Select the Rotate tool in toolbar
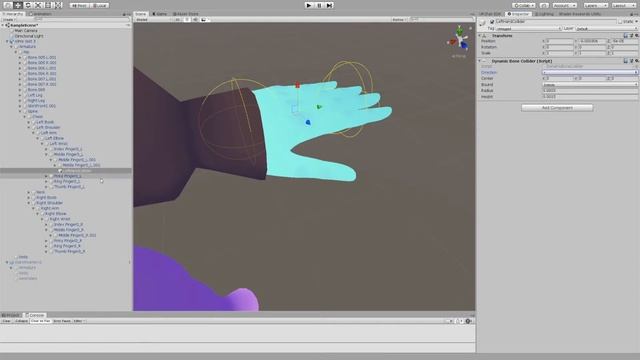 (28, 5)
